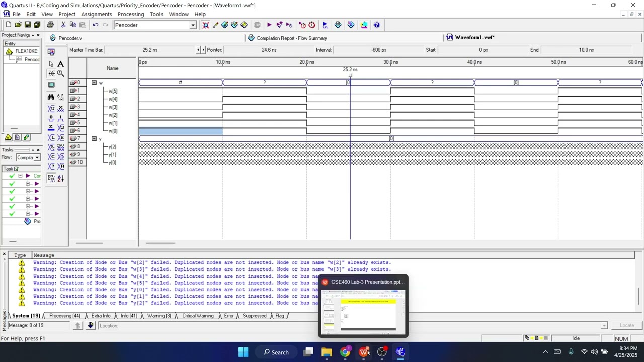This screenshot has height=362, width=644.
Task: Click the Uninitialized (U) waveform icon
Action: [x=51, y=109]
